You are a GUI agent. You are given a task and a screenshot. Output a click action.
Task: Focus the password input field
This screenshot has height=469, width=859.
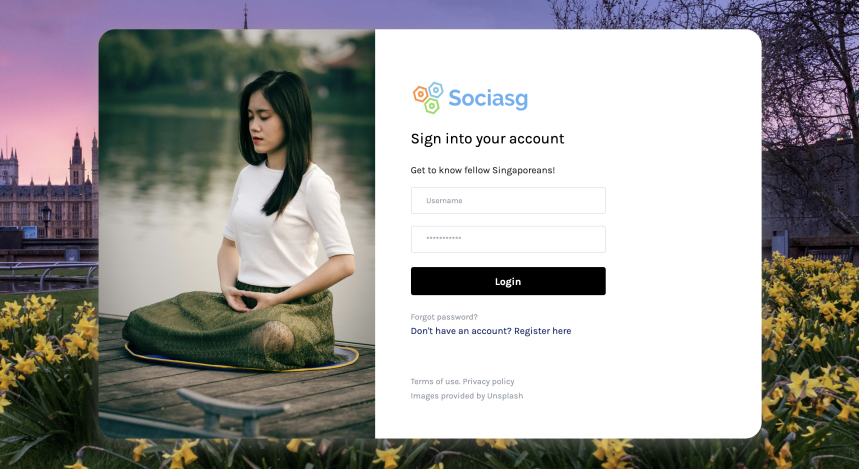508,239
